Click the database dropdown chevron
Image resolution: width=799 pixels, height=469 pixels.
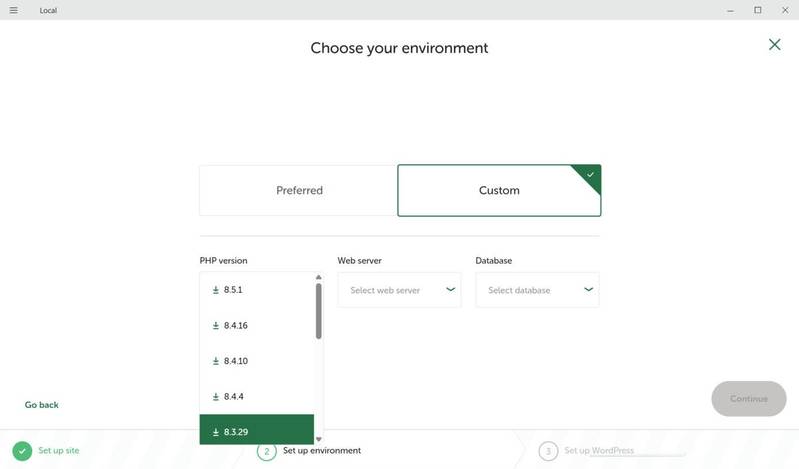tap(589, 289)
